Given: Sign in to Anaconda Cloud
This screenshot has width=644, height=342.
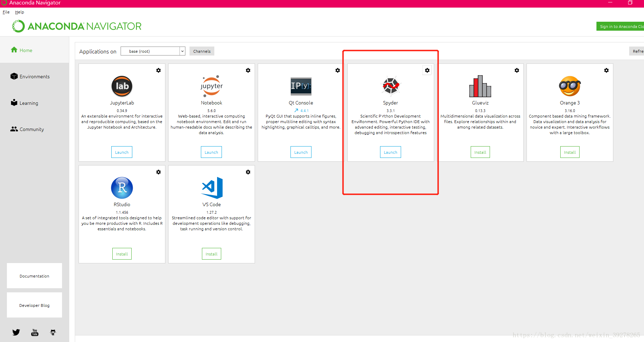Looking at the screenshot, I should [x=621, y=26].
